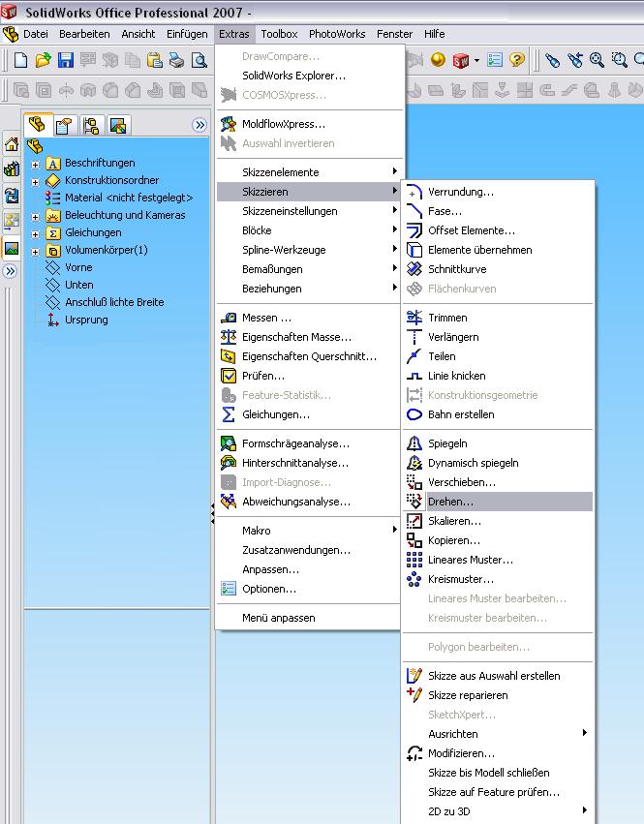Select the Unten plane
The image size is (644, 824).
click(x=78, y=285)
